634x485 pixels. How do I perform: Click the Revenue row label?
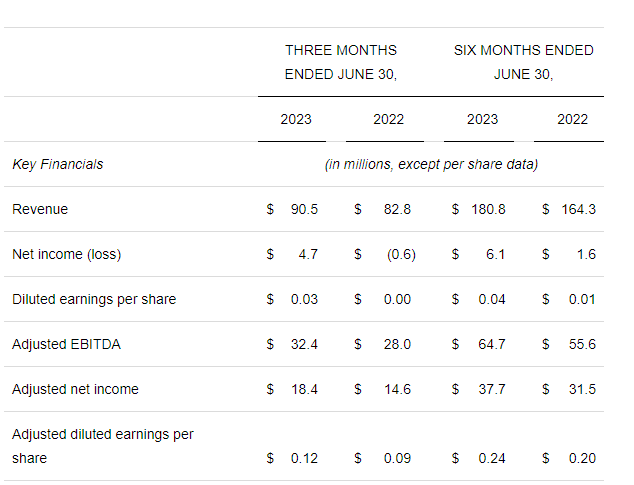[40, 209]
